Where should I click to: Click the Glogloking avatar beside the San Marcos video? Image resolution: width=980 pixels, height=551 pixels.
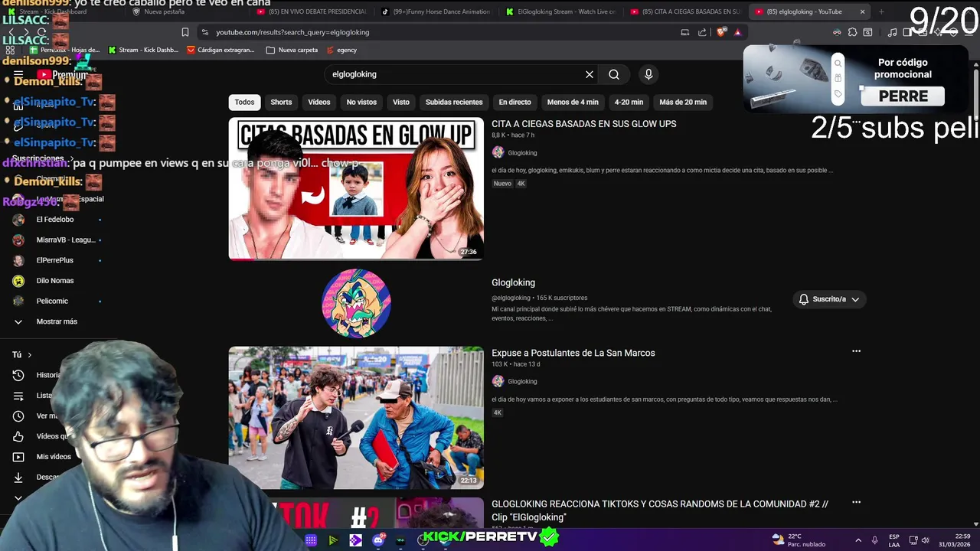(x=498, y=381)
